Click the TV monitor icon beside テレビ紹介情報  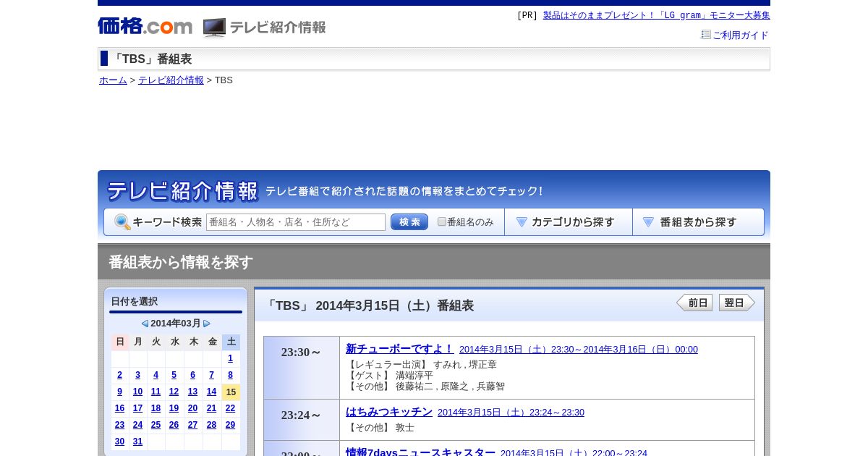(214, 28)
